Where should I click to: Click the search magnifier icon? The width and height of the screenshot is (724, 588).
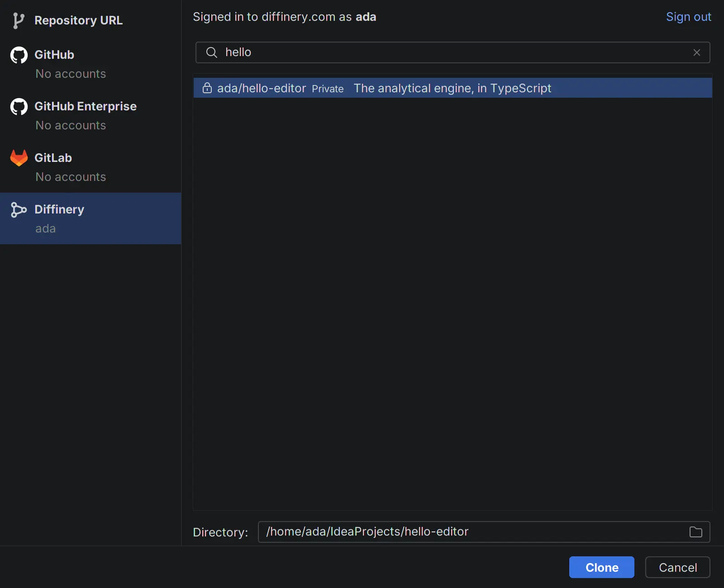pos(212,52)
